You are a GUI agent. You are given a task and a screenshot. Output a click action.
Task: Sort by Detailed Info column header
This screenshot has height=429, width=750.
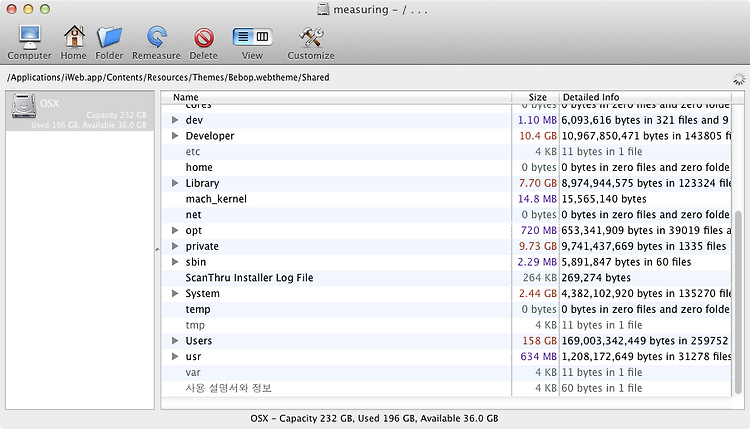(645, 97)
